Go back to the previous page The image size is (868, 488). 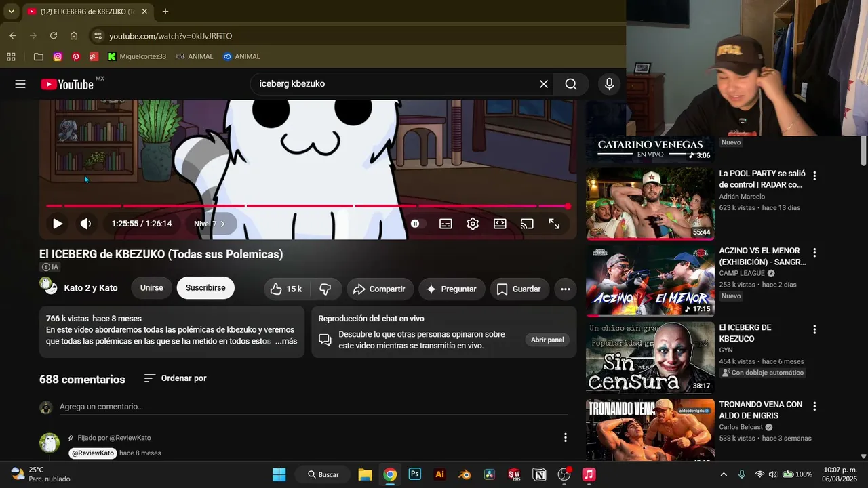click(13, 36)
